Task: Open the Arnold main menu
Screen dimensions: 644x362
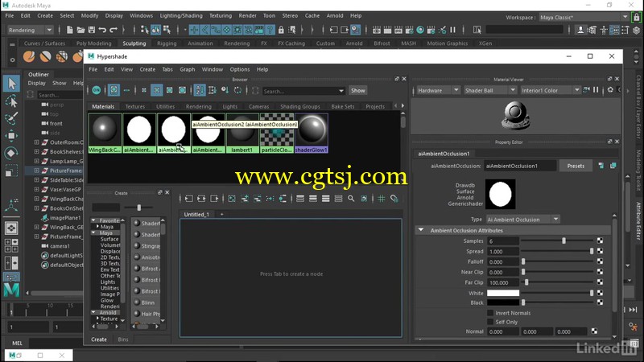Action: tap(335, 15)
